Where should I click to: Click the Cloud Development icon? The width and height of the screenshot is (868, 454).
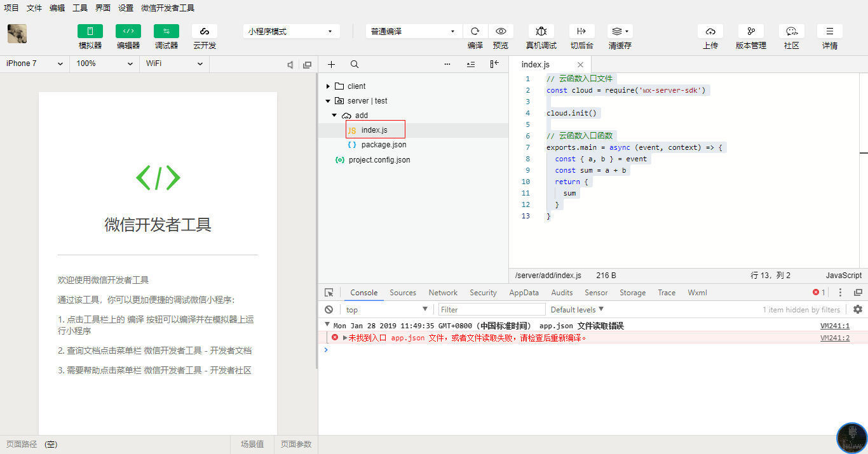point(204,31)
